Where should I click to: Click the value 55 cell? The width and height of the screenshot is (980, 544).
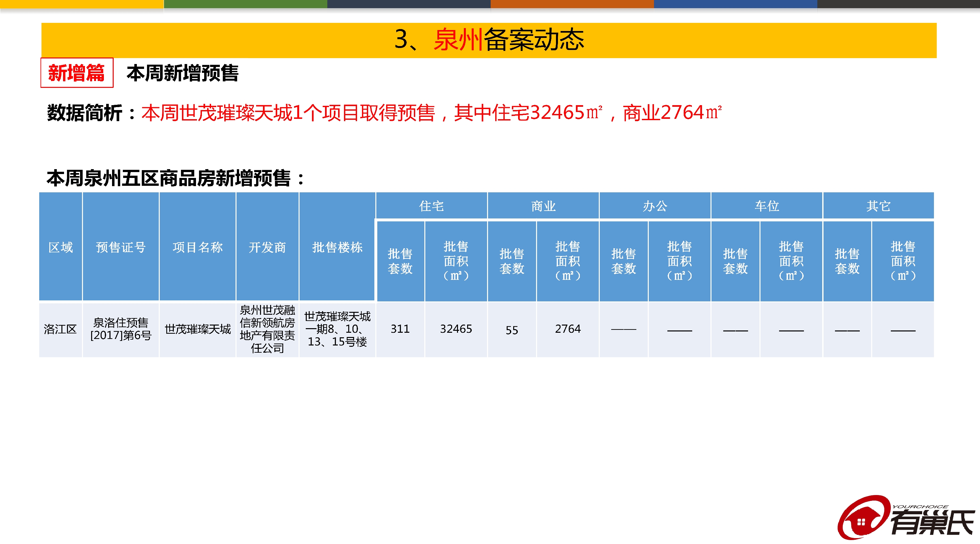(x=512, y=330)
